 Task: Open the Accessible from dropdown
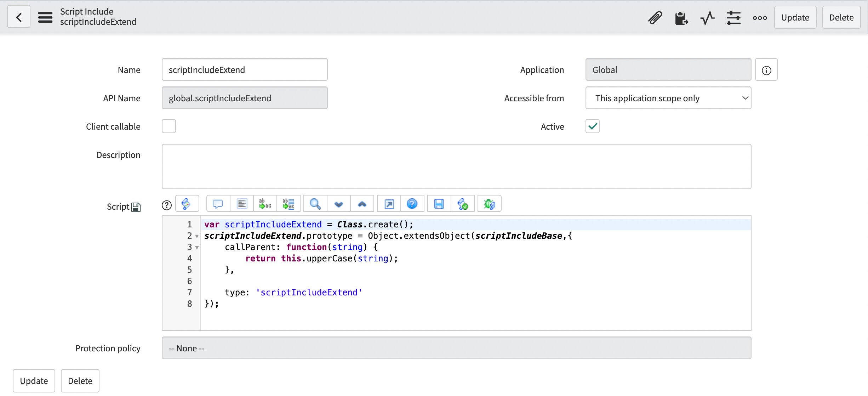point(668,98)
